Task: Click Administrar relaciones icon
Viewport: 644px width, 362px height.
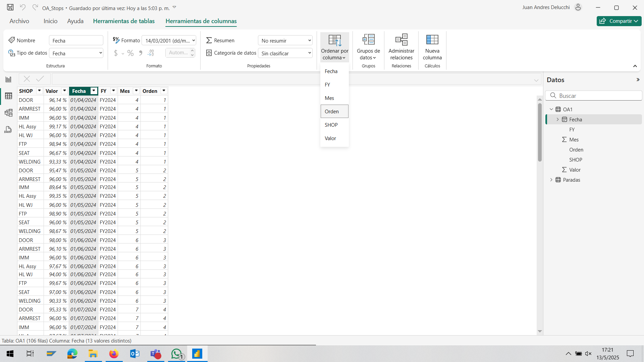Action: click(401, 40)
